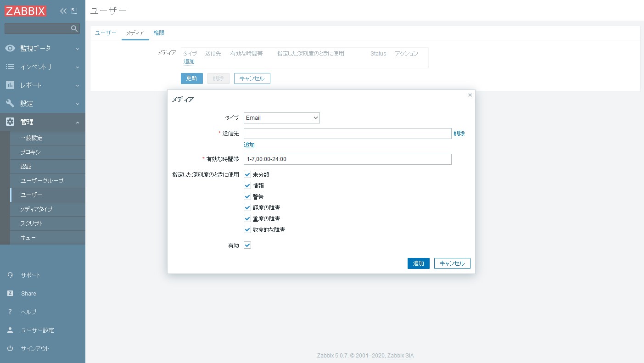
Task: Click the アクション column header
Action: (x=406, y=54)
